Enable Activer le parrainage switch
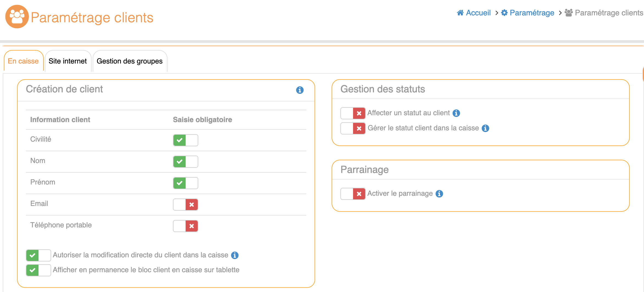The height and width of the screenshot is (292, 644). 353,194
